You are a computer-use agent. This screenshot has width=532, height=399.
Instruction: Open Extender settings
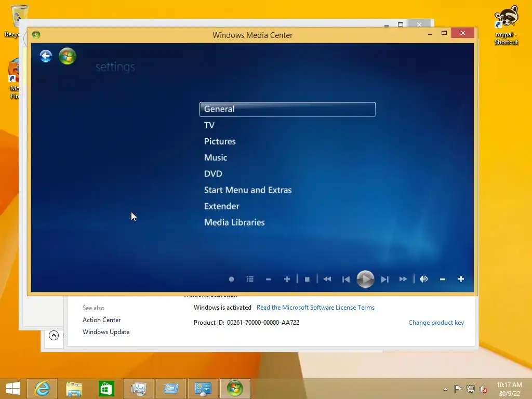click(x=221, y=206)
